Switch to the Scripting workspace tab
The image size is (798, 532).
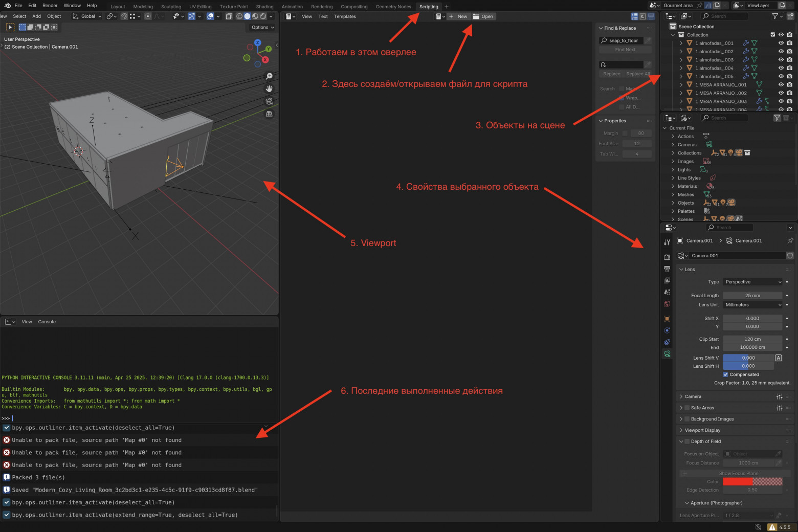tap(428, 7)
